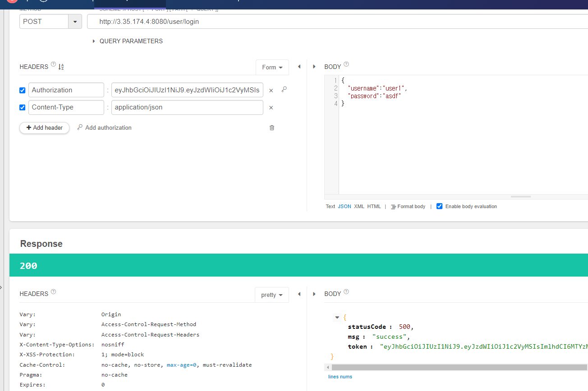
Task: Uncheck the Content-Type header
Action: 22,107
